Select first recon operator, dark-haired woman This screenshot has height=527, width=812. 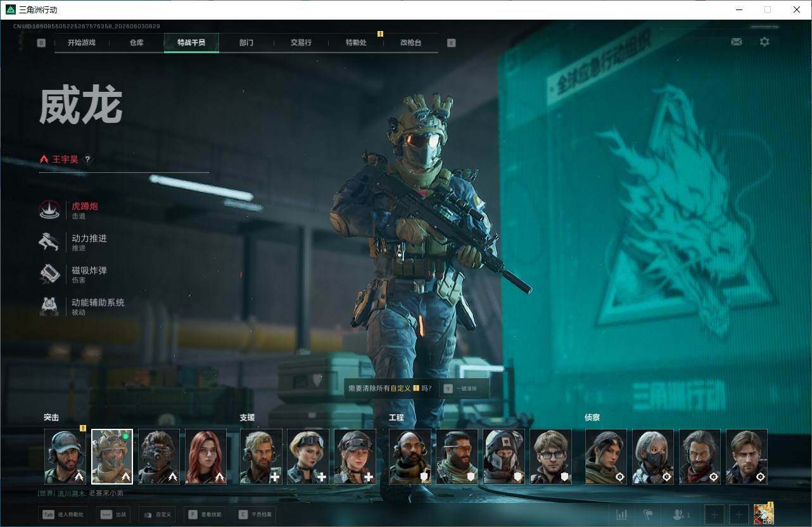(x=606, y=457)
